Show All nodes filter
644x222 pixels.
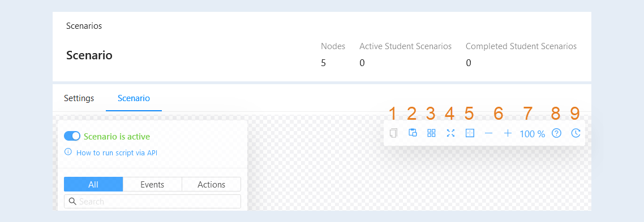[93, 184]
